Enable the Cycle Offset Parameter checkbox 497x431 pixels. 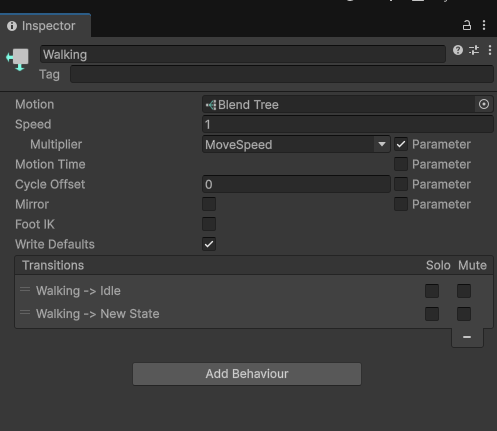[x=401, y=184]
